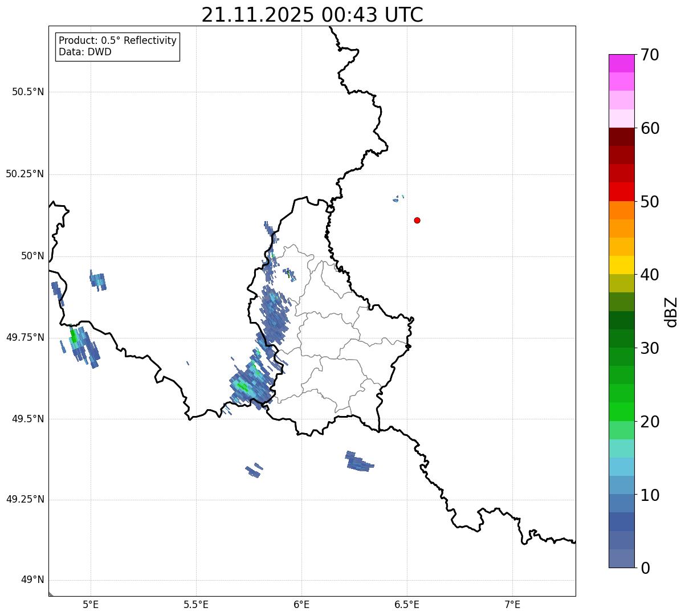Click the 20 colorbar tick label

click(650, 422)
